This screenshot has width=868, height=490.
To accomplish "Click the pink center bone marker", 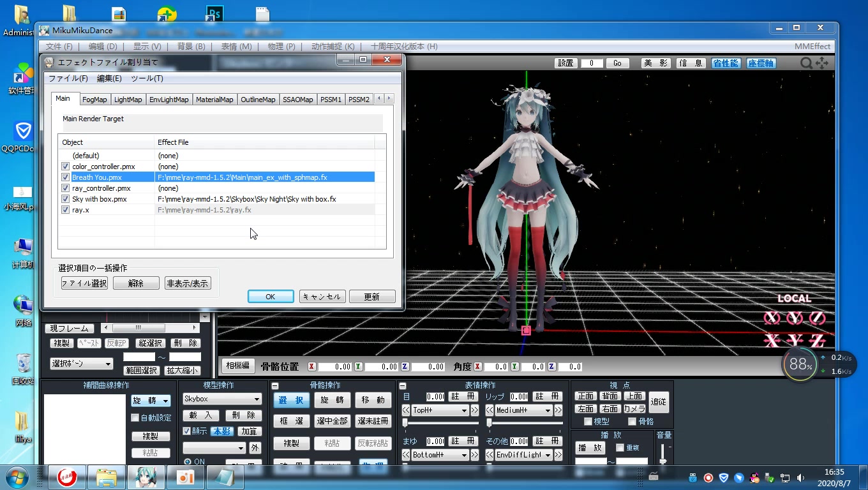I will [526, 330].
